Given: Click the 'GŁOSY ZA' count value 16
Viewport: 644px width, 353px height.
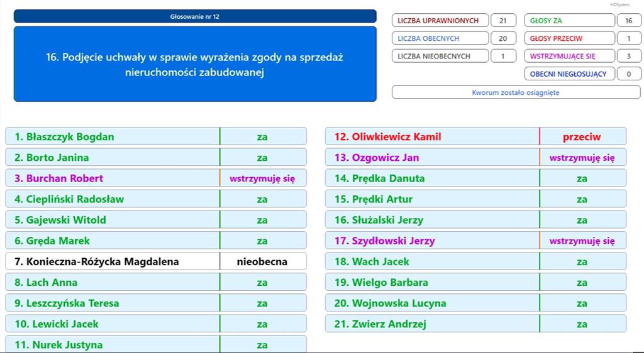Looking at the screenshot, I should click(x=628, y=21).
